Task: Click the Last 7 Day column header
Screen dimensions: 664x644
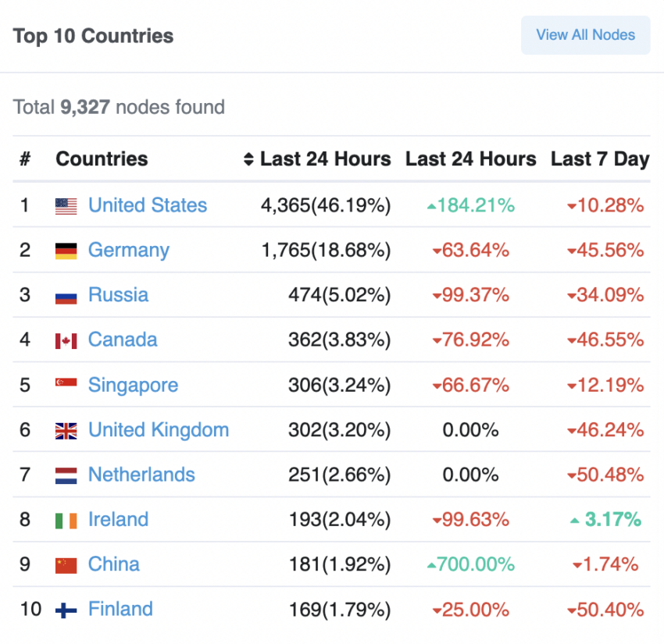Action: click(600, 159)
